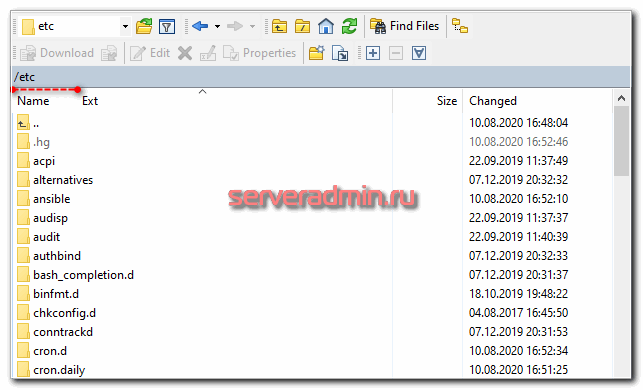Image resolution: width=643 pixels, height=390 pixels.
Task: Click the ansible folder icon
Action: click(x=23, y=199)
